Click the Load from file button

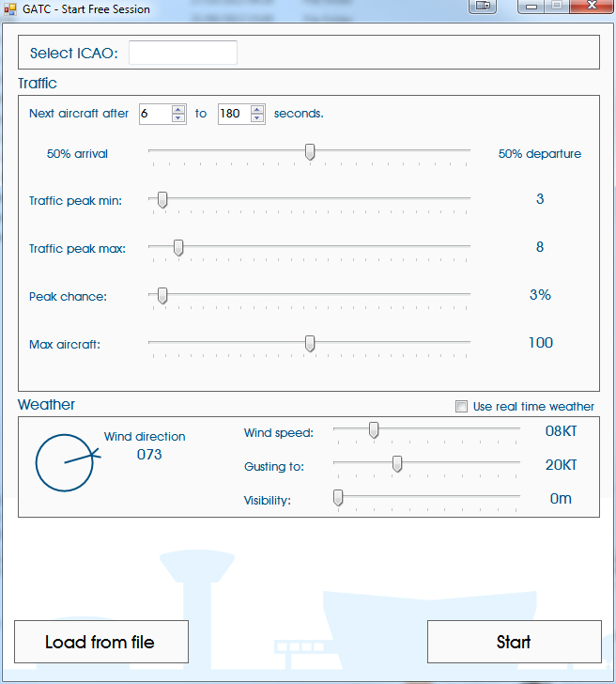click(101, 642)
